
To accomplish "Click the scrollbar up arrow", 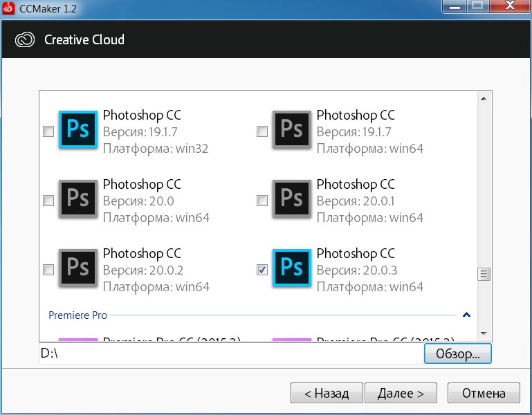I will [484, 99].
